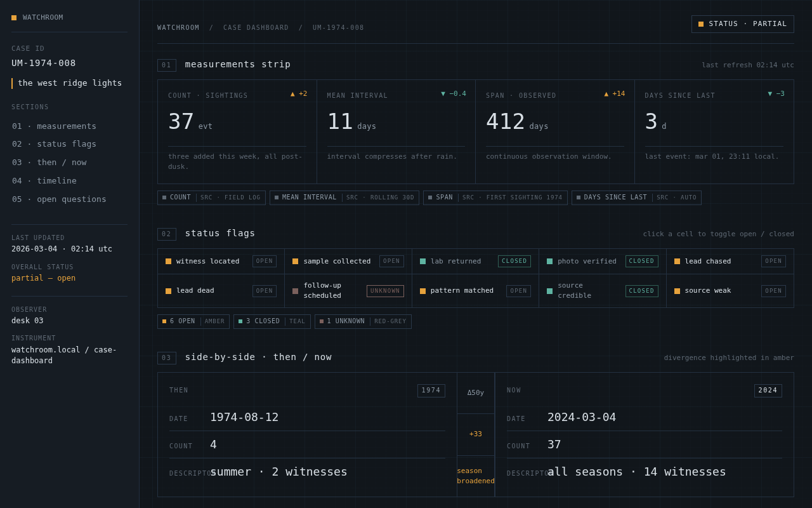Toggle the follow-up scheduled flag
The width and height of the screenshot is (812, 508).
click(x=348, y=291)
